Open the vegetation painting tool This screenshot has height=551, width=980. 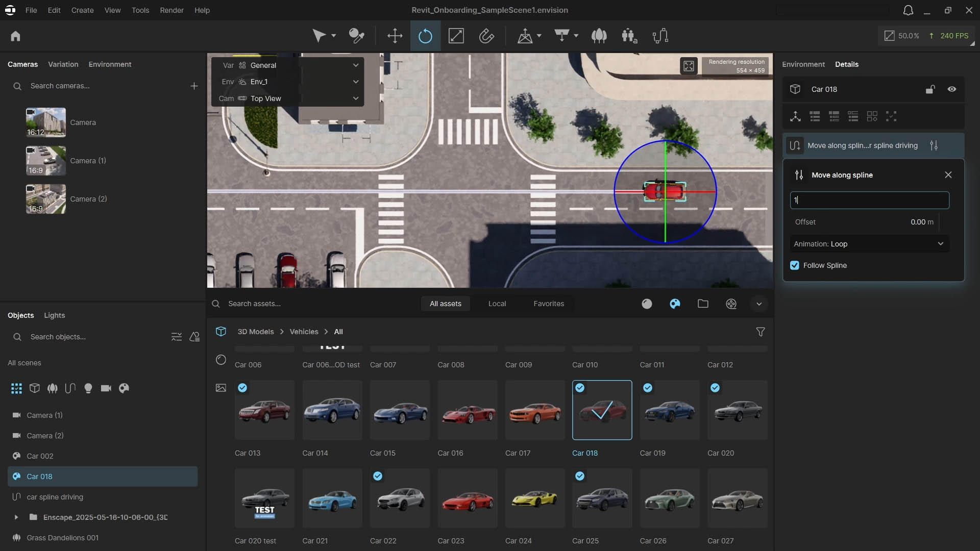coord(599,36)
